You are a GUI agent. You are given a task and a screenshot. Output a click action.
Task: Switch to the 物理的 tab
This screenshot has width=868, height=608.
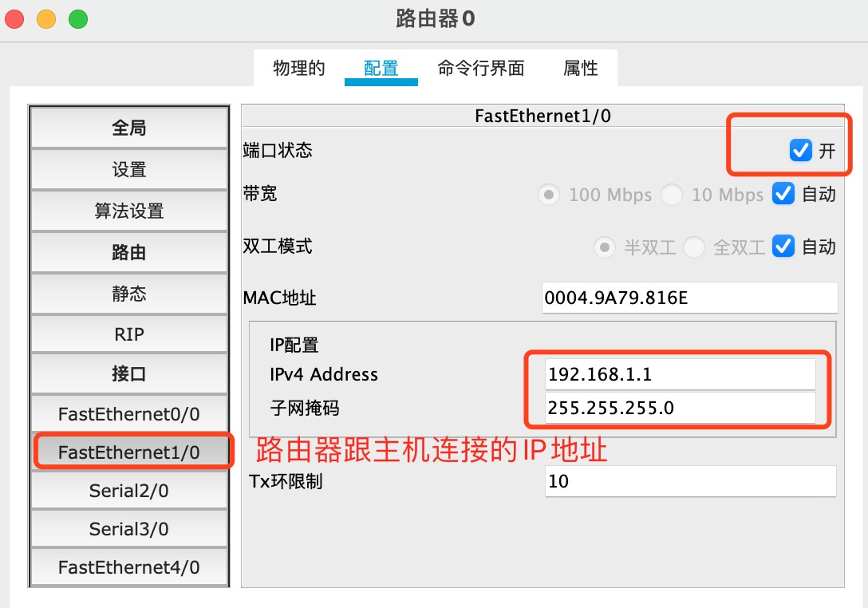[299, 69]
